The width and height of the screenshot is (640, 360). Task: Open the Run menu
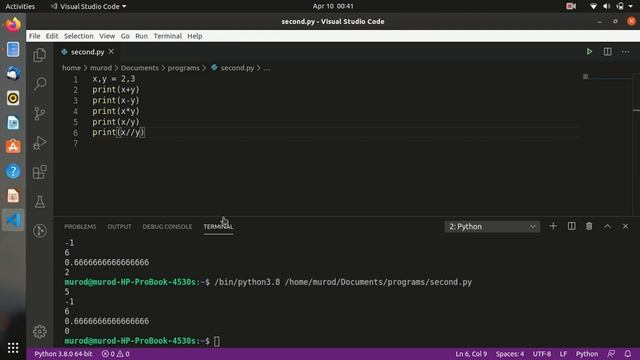click(141, 36)
